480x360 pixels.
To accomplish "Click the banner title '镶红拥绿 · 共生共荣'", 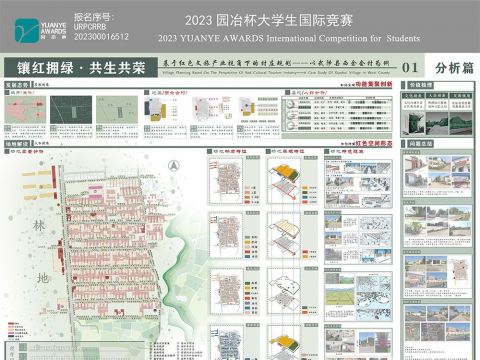I will pyautogui.click(x=81, y=68).
